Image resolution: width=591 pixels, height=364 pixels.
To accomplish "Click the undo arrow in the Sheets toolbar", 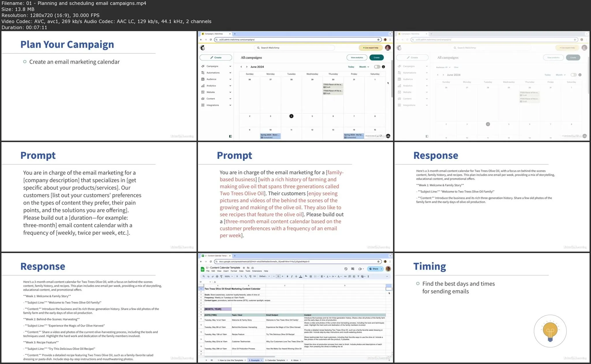I will pos(208,276).
